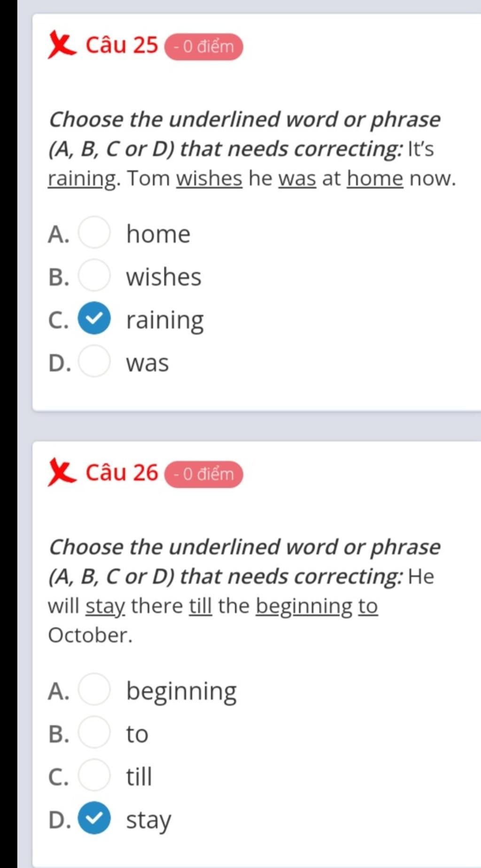Click the red X icon beside Câu 25
Viewport: 481px width, 868px height.
tap(61, 45)
